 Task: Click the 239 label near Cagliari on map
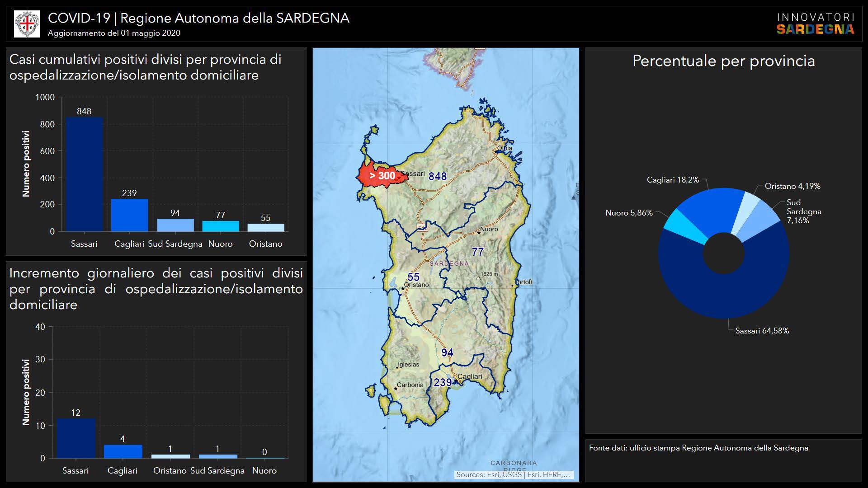click(x=443, y=382)
